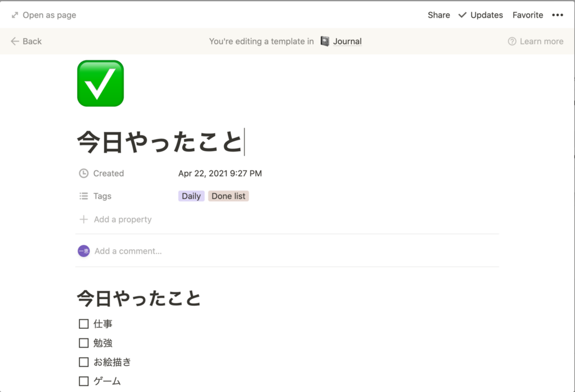Click the Journal notebook icon
575x392 pixels.
[325, 41]
